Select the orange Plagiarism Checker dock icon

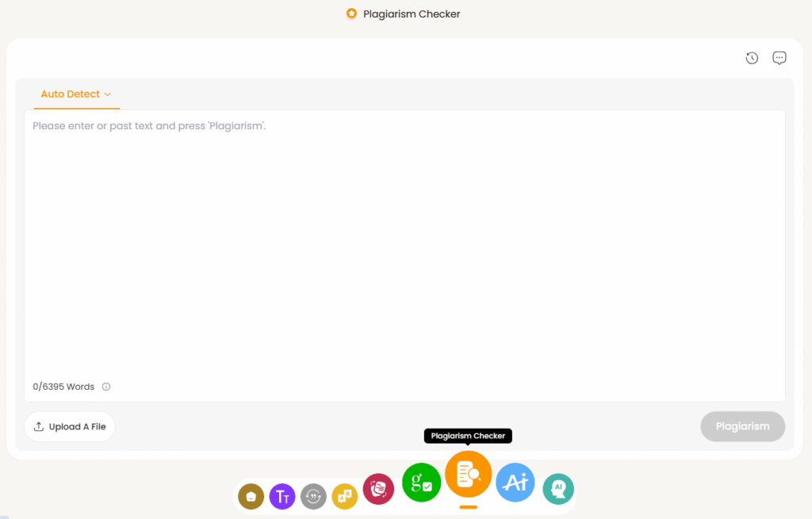click(468, 474)
